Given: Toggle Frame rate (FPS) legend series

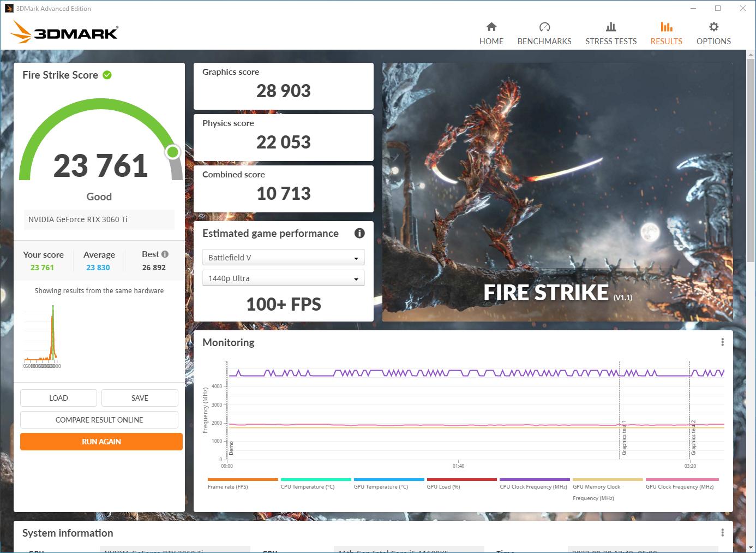Looking at the screenshot, I should point(243,484).
